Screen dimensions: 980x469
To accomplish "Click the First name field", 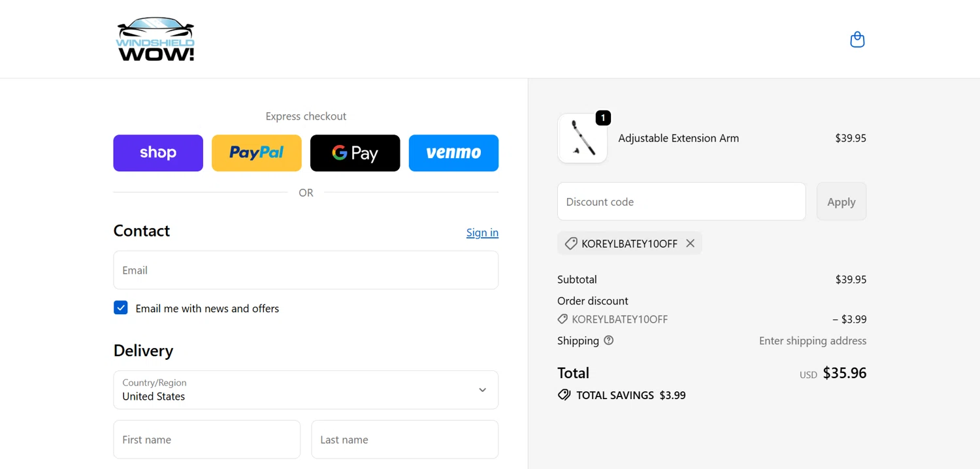I will 207,440.
